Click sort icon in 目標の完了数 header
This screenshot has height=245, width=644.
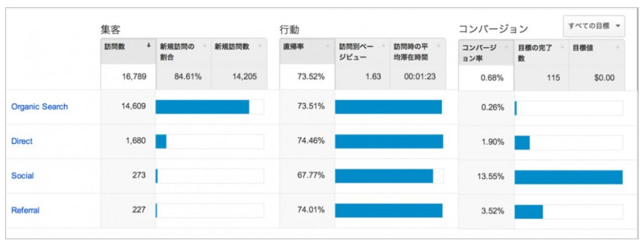click(x=560, y=47)
